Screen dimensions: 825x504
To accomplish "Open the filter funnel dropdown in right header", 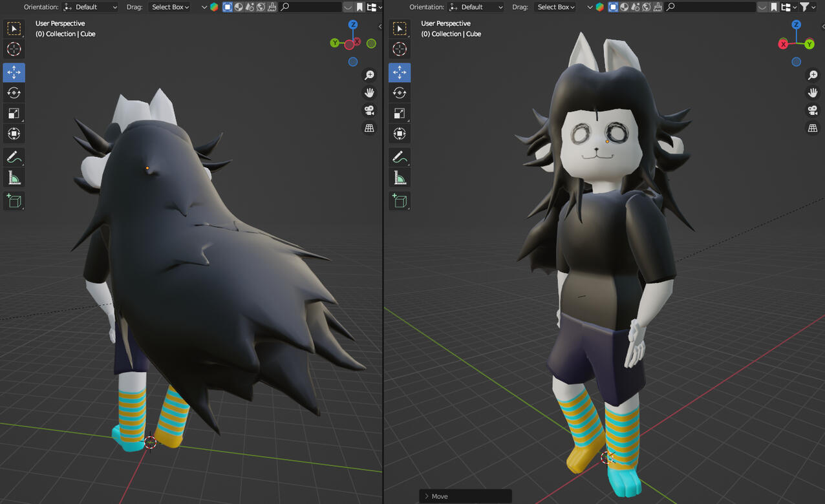I will (x=808, y=7).
